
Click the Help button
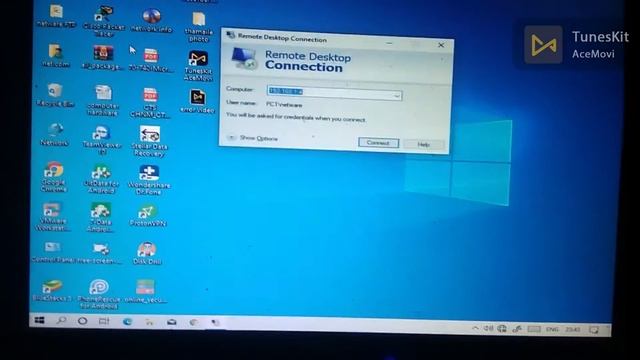coord(424,144)
